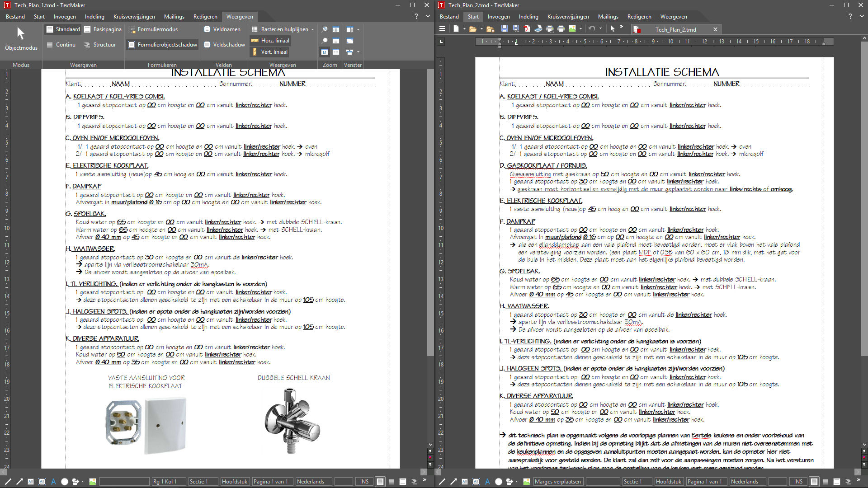
Task: Open Invoegen tab in left window
Action: click(x=65, y=17)
